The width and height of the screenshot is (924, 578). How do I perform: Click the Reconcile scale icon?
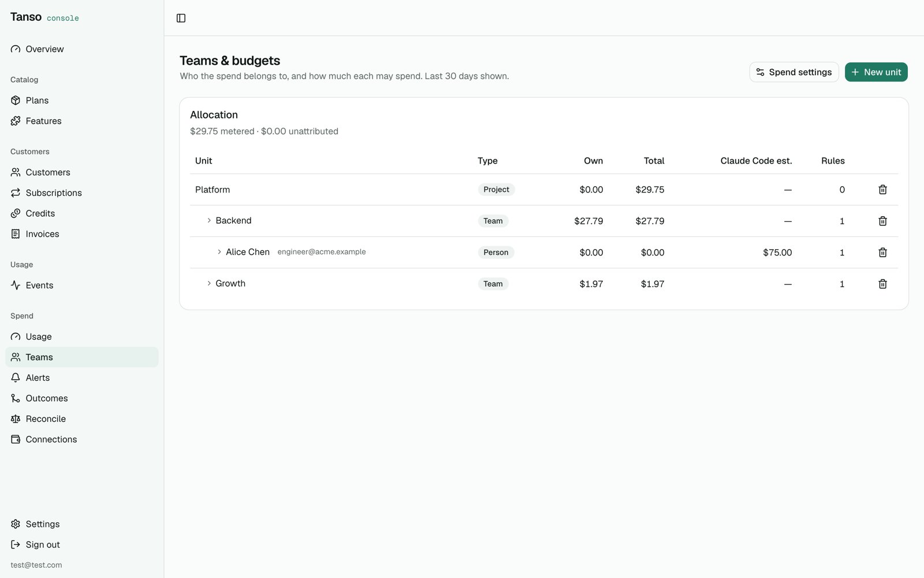[16, 419]
